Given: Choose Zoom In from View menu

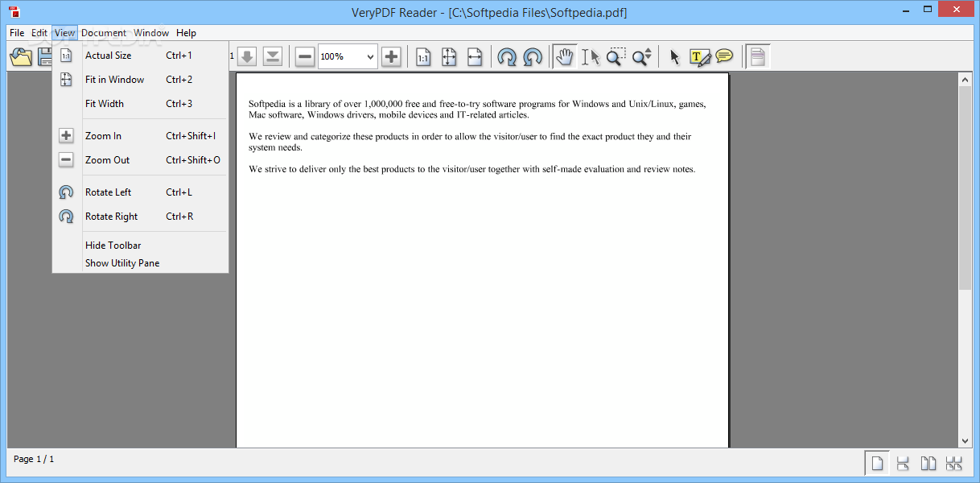Looking at the screenshot, I should 140,136.
